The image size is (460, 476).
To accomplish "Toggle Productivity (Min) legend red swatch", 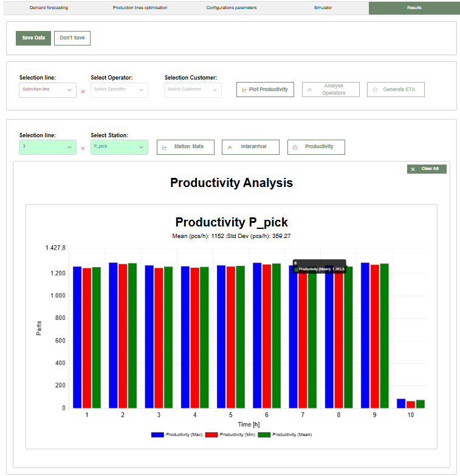I will click(x=211, y=435).
